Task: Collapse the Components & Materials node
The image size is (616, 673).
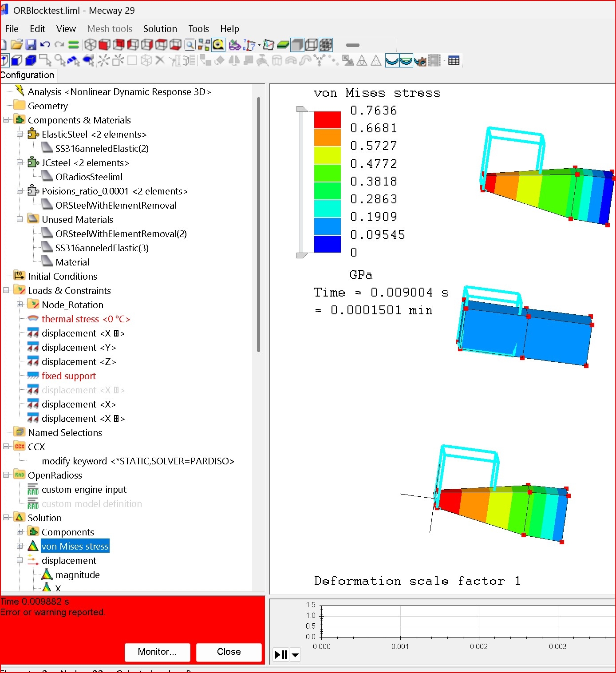Action: coord(6,120)
